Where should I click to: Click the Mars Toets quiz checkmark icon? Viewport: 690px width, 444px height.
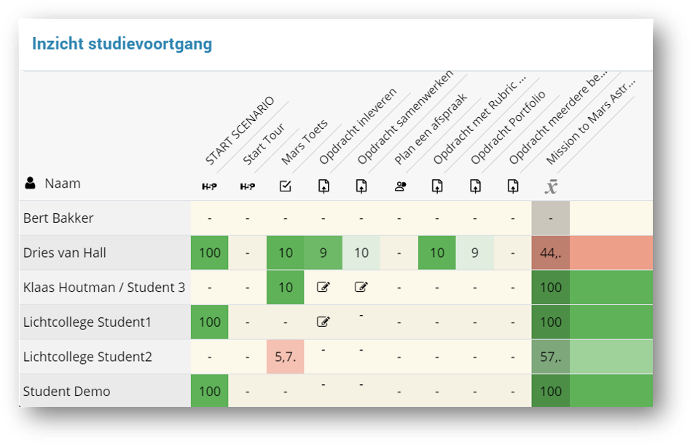point(285,186)
